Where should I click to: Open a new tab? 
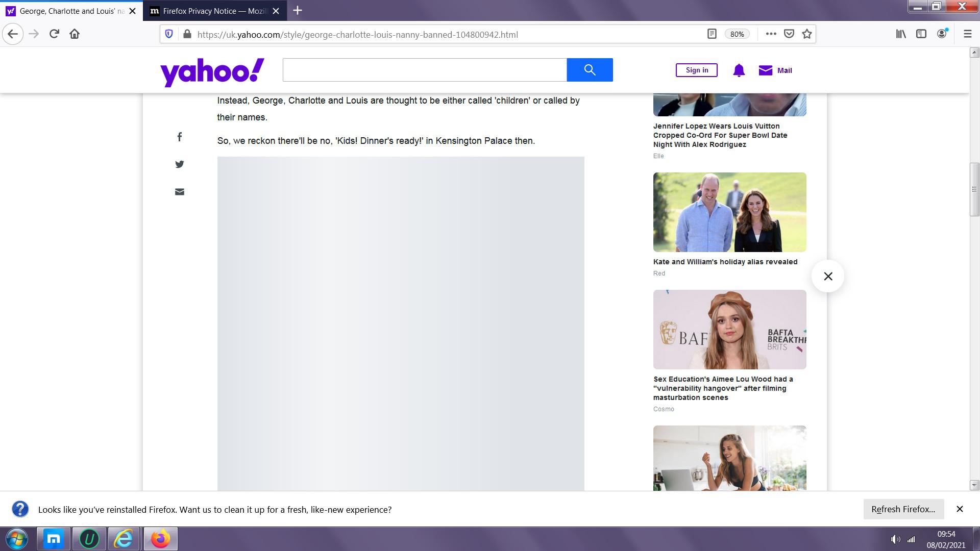(298, 11)
